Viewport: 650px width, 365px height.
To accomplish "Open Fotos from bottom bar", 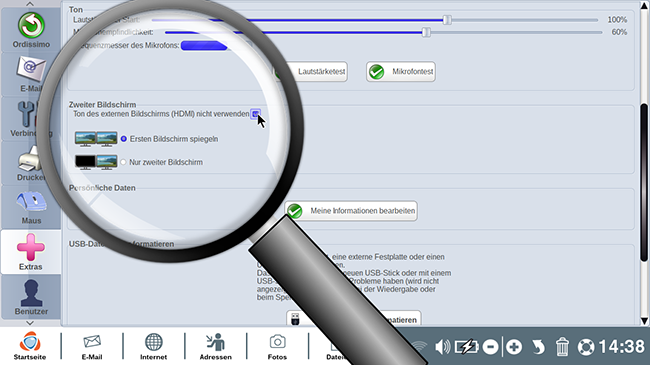I will (x=277, y=346).
